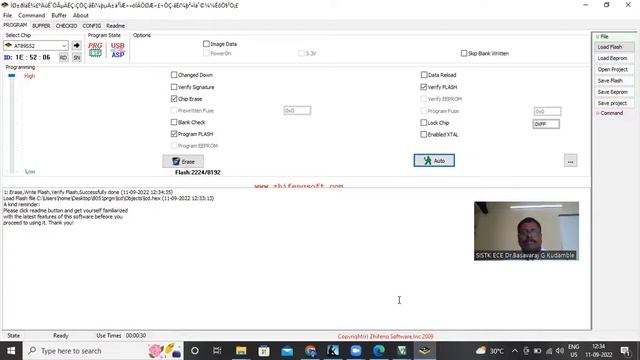Open Windows Start menu
The width and height of the screenshot is (640, 360).
click(x=11, y=351)
